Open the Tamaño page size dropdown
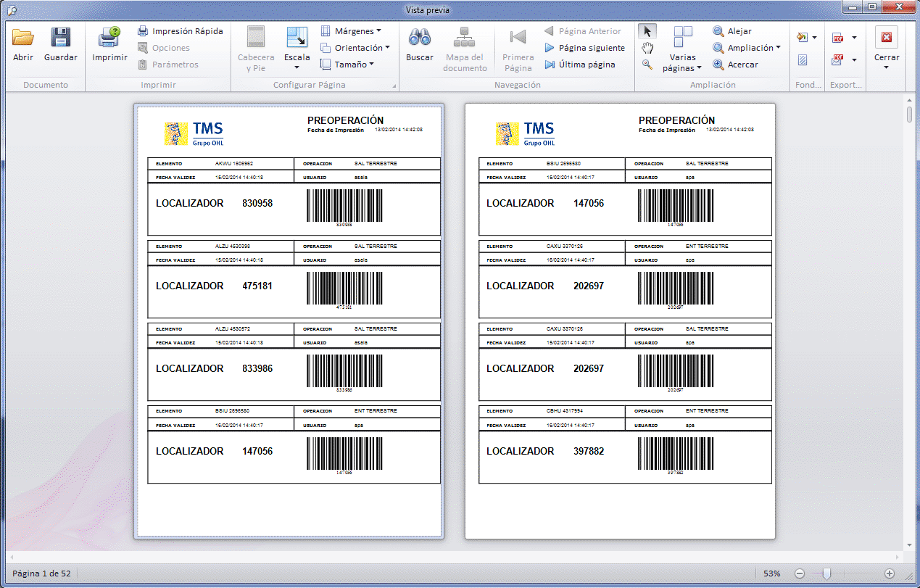The height and width of the screenshot is (588, 920). 347,65
